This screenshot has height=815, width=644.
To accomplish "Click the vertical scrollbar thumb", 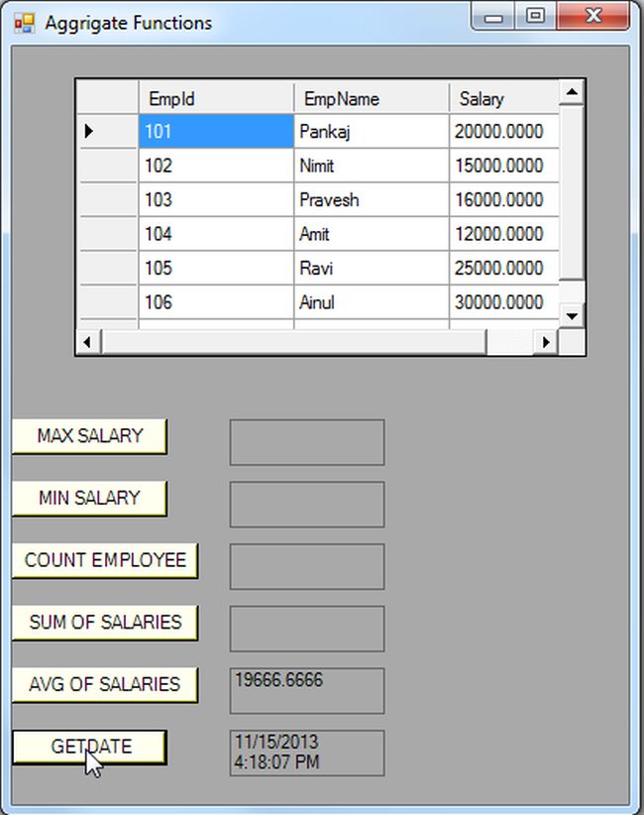I will coord(572,191).
